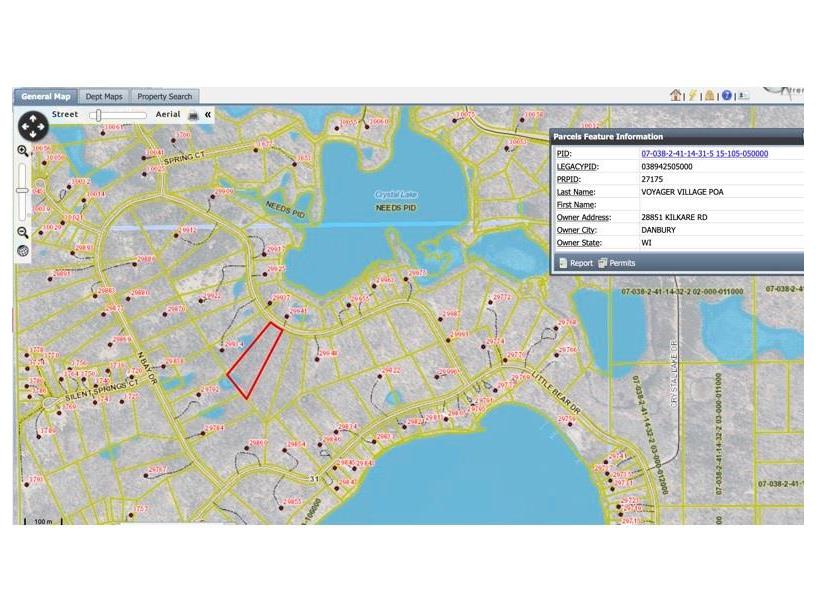Select the General Map tab
Viewport: 816px width, 612px height.
[x=46, y=97]
